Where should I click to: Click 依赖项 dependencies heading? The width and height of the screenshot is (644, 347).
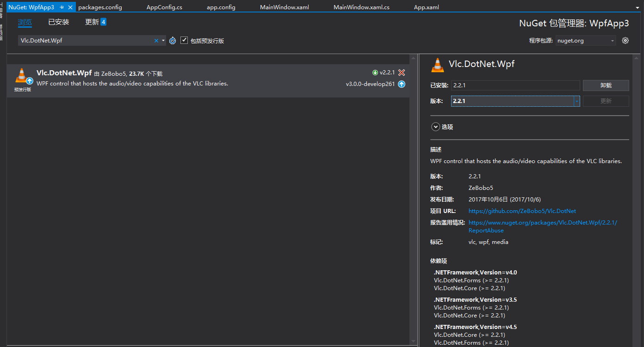(439, 261)
